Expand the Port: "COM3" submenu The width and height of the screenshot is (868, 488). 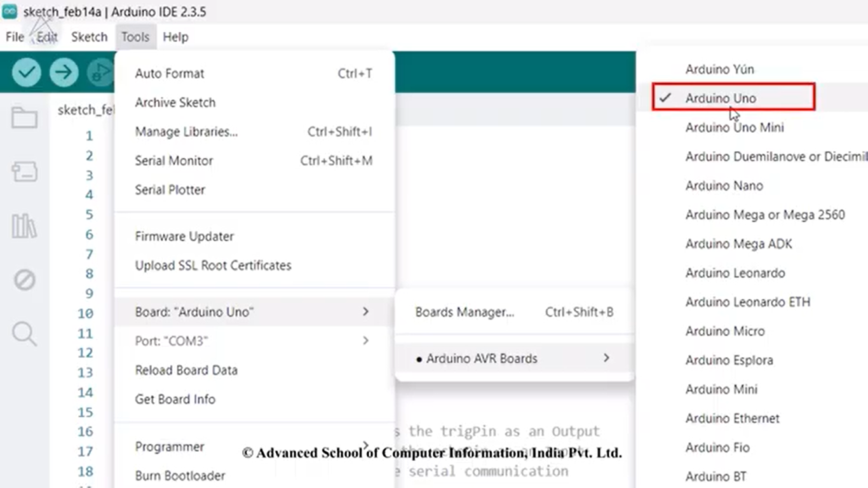(254, 341)
